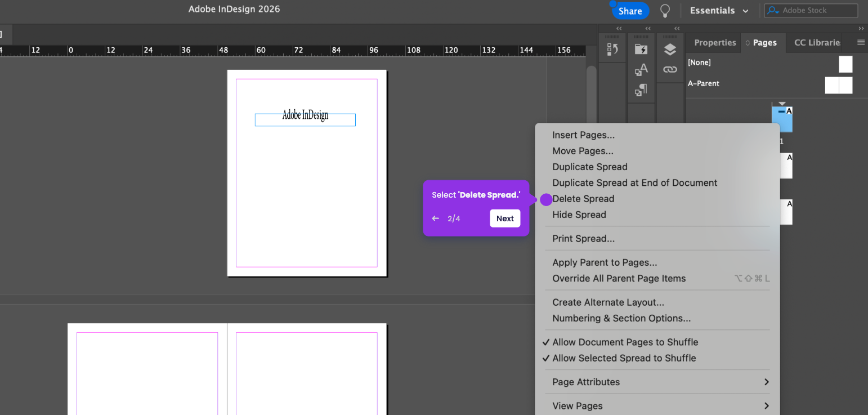Select the third page thumbnail in Pages panel

[786, 212]
